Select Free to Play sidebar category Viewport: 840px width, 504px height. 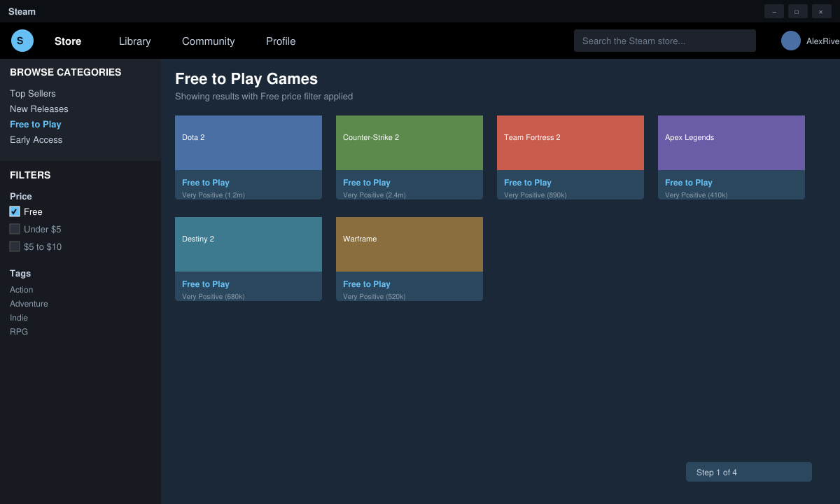(36, 125)
